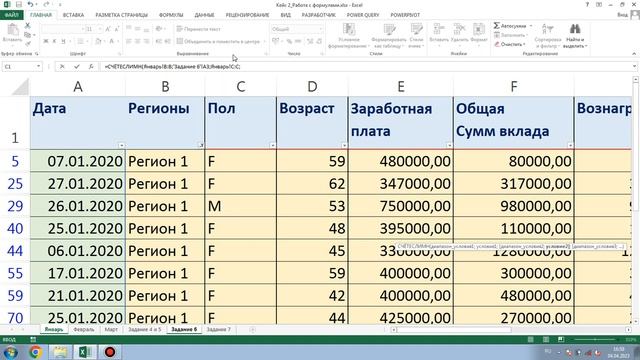
Task: Expand the formula bar arrow
Action: [634, 66]
